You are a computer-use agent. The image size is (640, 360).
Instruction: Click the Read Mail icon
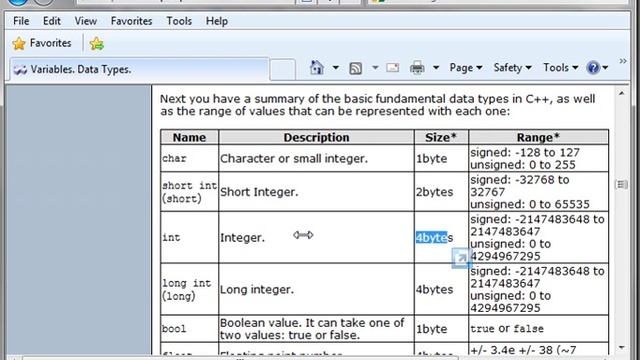(393, 67)
